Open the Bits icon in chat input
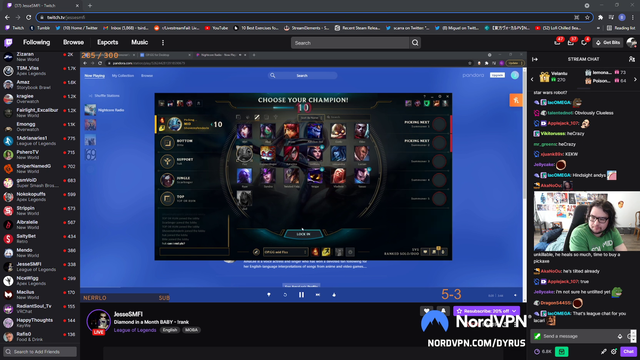The image size is (640, 360). [x=620, y=336]
